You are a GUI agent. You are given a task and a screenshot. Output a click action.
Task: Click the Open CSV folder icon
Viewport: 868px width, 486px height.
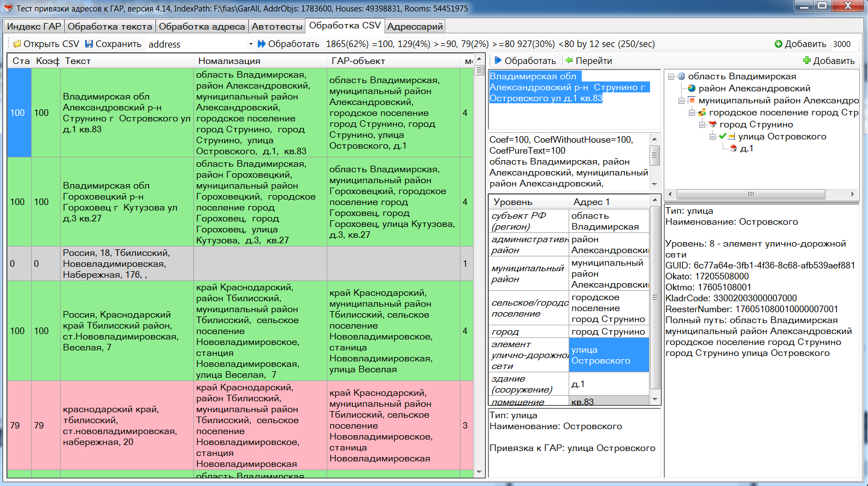coord(17,44)
